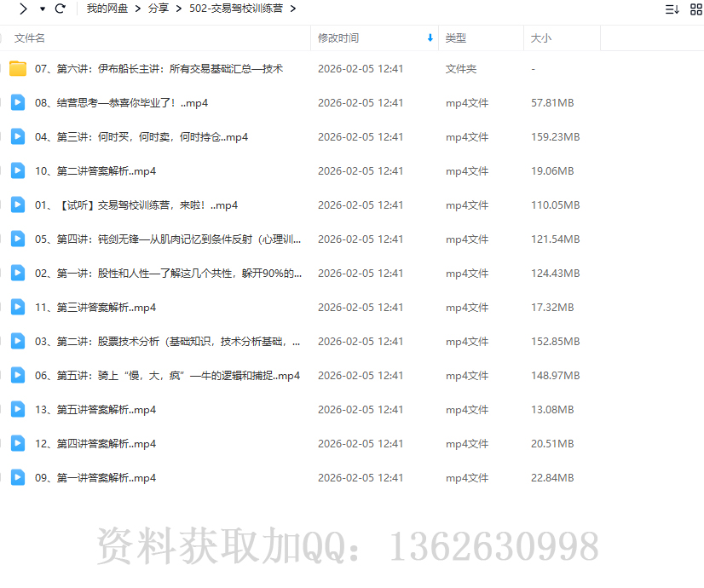Image resolution: width=704 pixels, height=588 pixels.
Task: Open the navigation history dropdown arrow
Action: pyautogui.click(x=43, y=9)
